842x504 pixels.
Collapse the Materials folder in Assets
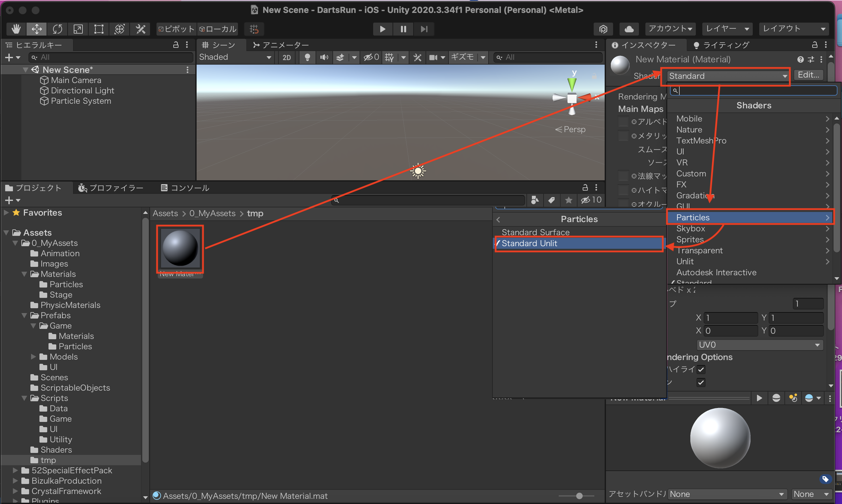(x=25, y=274)
